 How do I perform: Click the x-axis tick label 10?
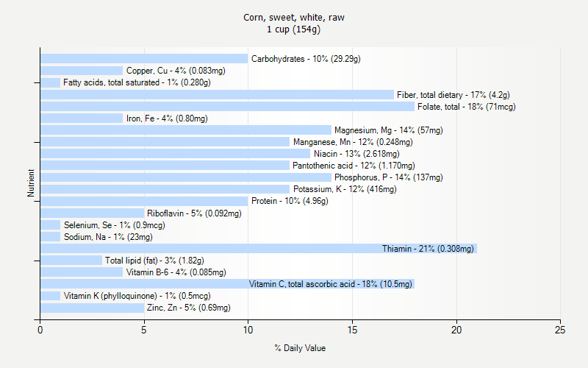click(248, 330)
